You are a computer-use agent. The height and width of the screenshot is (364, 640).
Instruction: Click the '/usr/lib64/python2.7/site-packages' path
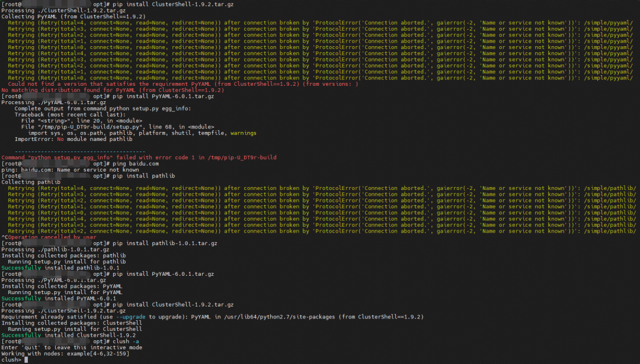tap(279, 317)
